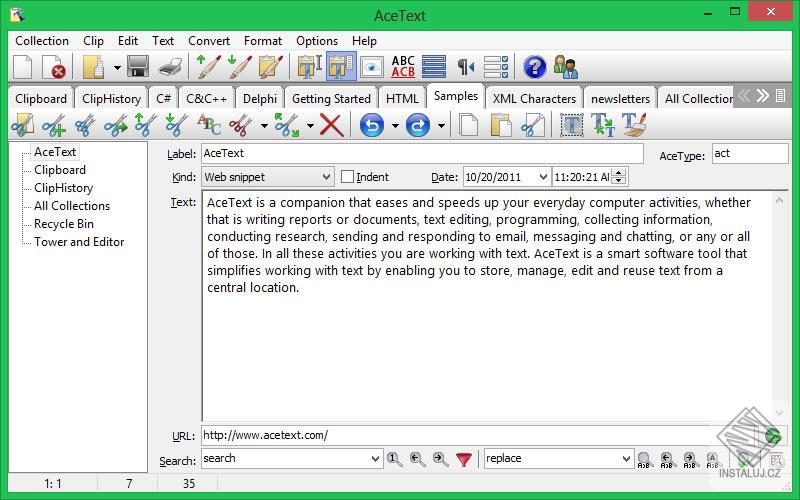800x500 pixels.
Task: Click the red X delete clip icon
Action: (332, 125)
